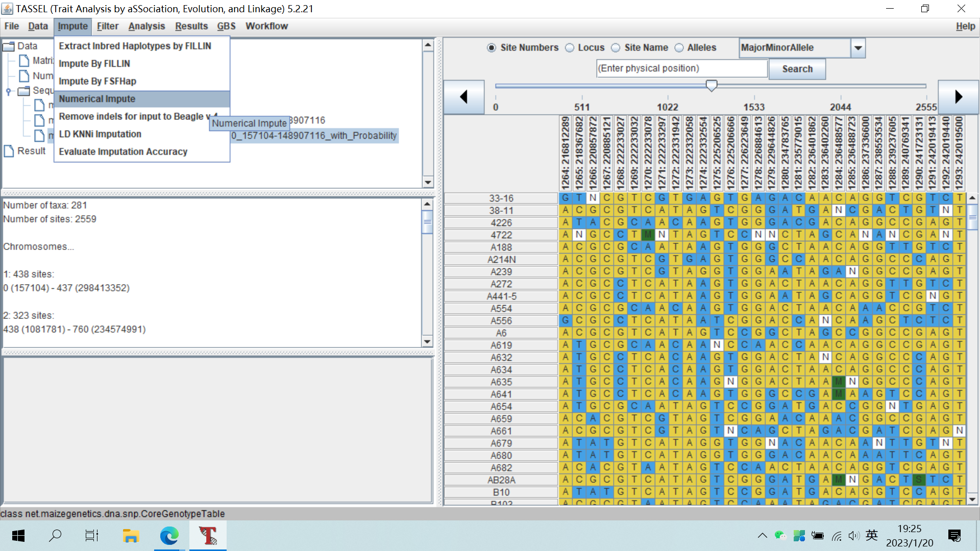
Task: Open the MajorMinorAllele dropdown
Action: [x=859, y=48]
